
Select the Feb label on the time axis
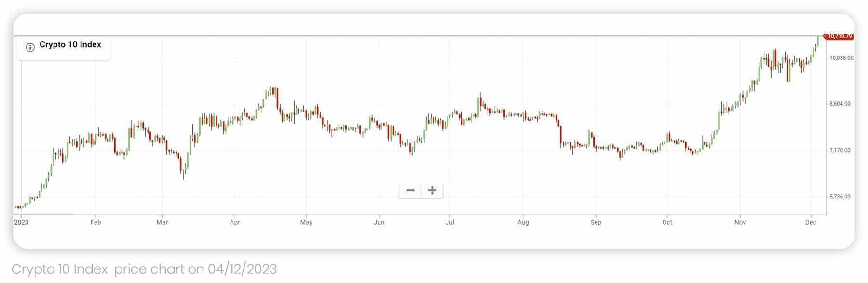pyautogui.click(x=95, y=222)
